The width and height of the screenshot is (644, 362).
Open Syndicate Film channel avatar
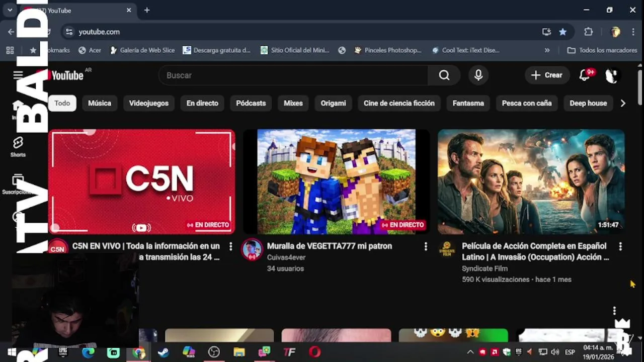(447, 249)
